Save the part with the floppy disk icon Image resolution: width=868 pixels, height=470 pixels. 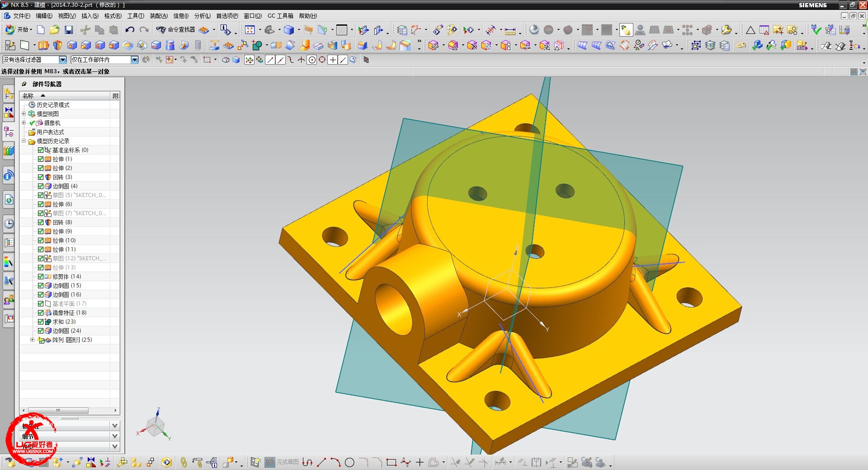coord(69,30)
